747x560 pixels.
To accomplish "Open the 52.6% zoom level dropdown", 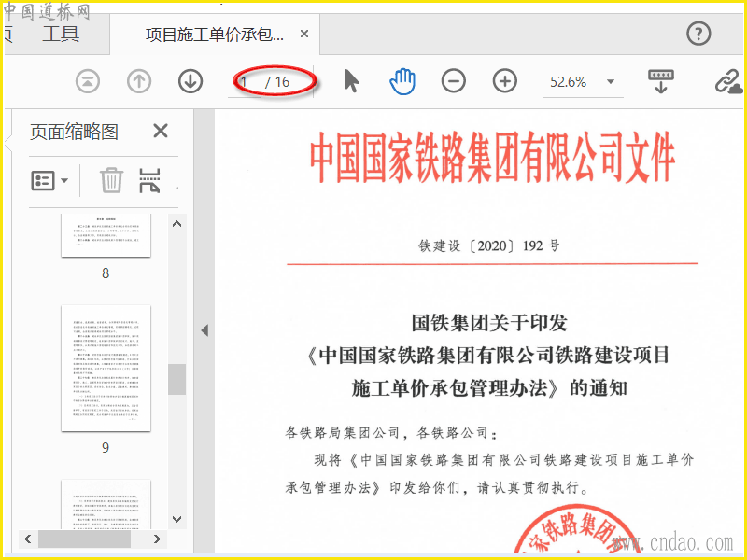I will click(611, 82).
